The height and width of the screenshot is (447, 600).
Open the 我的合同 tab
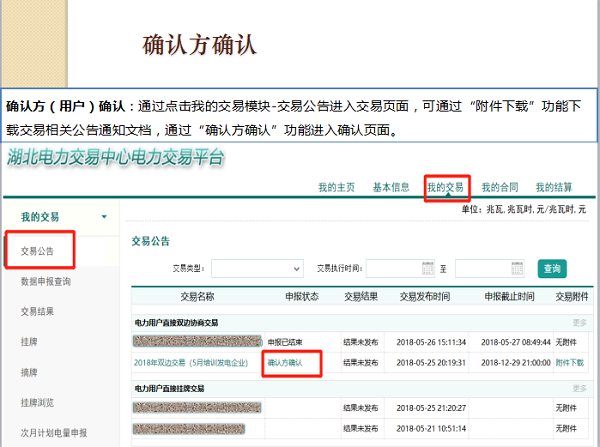[499, 187]
